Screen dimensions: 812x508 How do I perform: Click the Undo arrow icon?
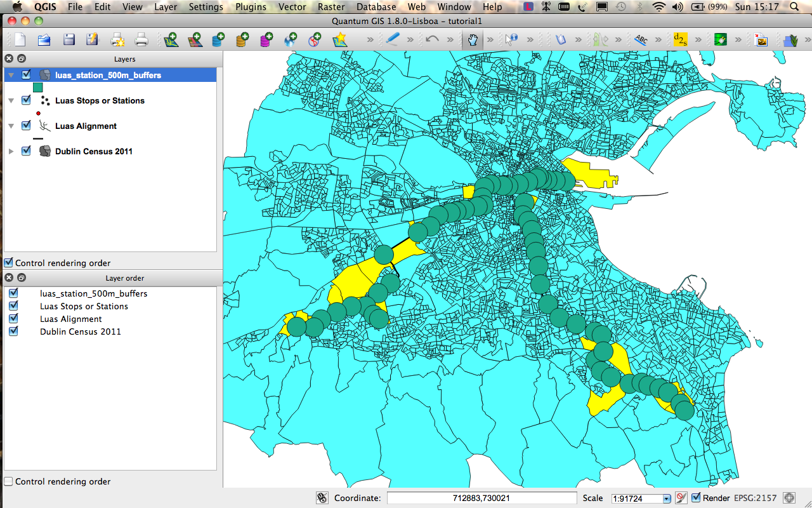click(x=432, y=39)
